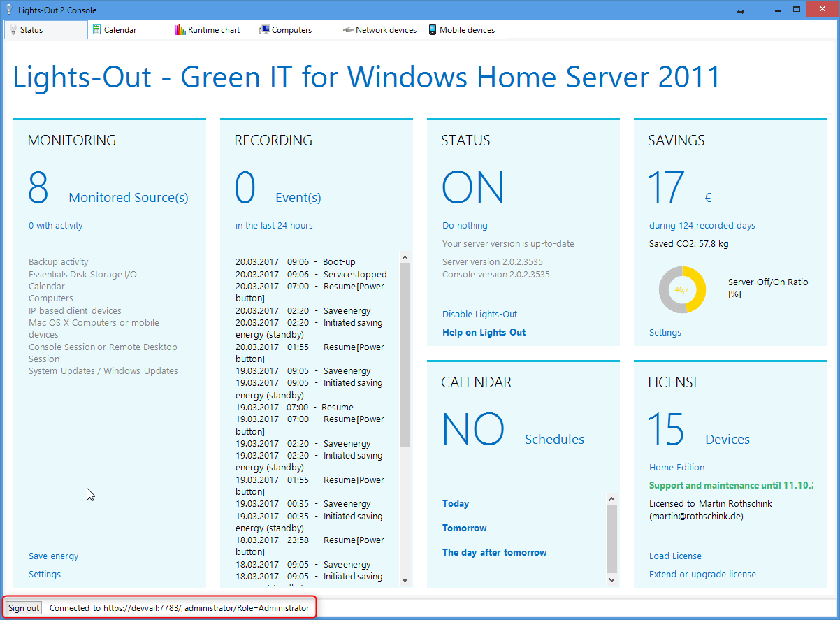Click the Calendar tab icon
Image resolution: width=840 pixels, height=620 pixels.
point(97,30)
